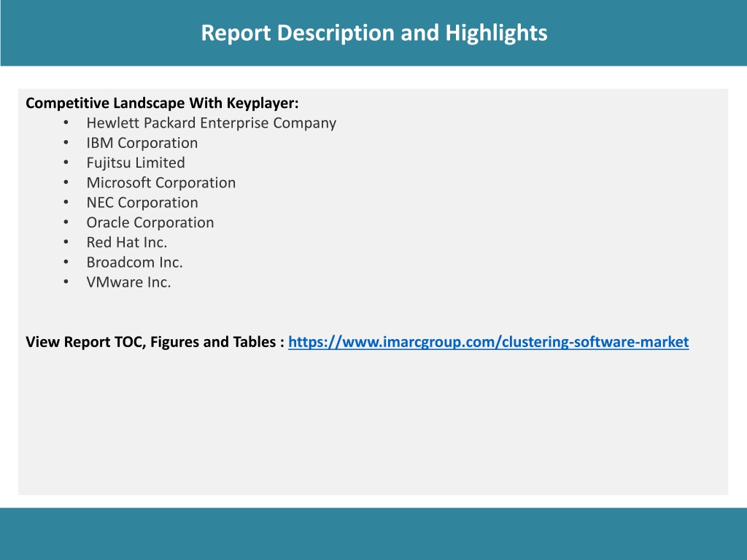Open the imarcgroup clustering-software-market link
The height and width of the screenshot is (560, 747).
(488, 342)
